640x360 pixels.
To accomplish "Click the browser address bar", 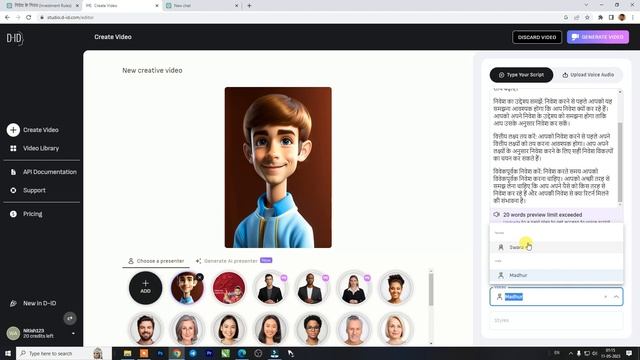I will [298, 17].
